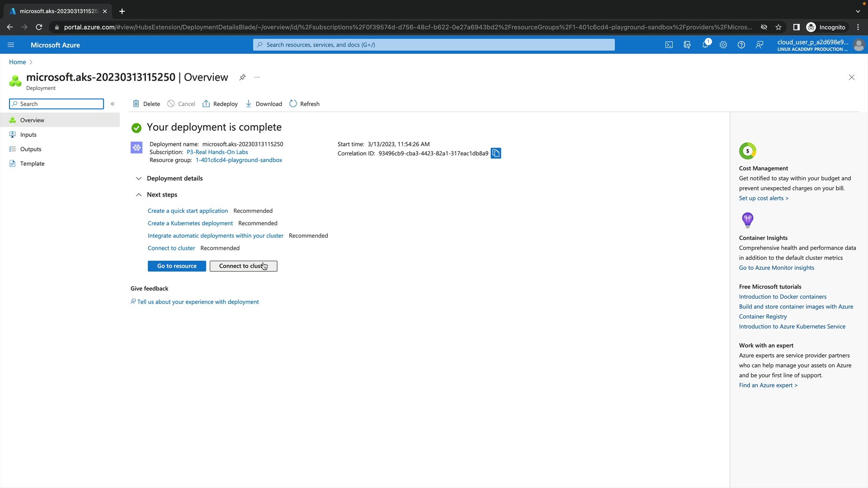The width and height of the screenshot is (868, 488).
Task: Click the Go to resource button
Action: 177,266
